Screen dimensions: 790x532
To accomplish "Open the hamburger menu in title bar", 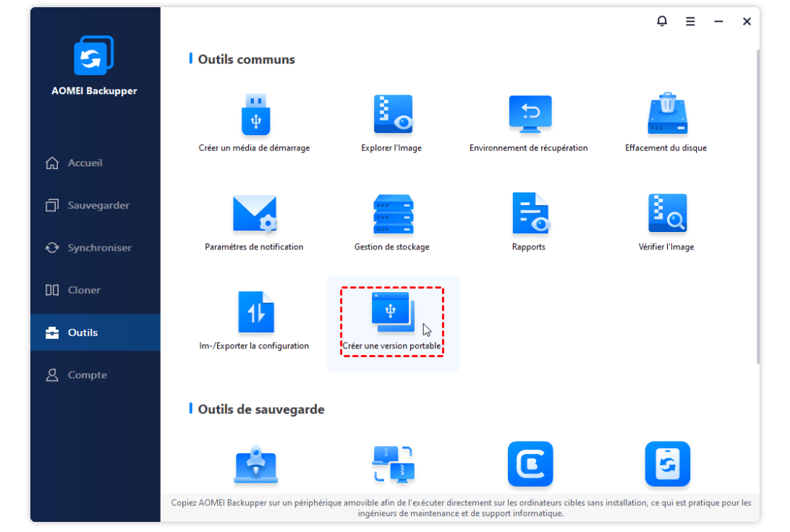I will point(690,21).
